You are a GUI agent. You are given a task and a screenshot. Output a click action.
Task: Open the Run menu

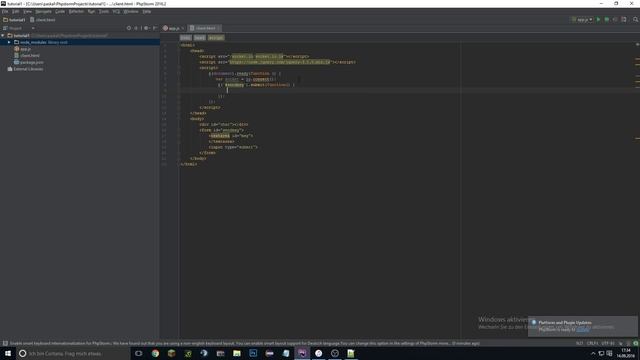(91, 11)
